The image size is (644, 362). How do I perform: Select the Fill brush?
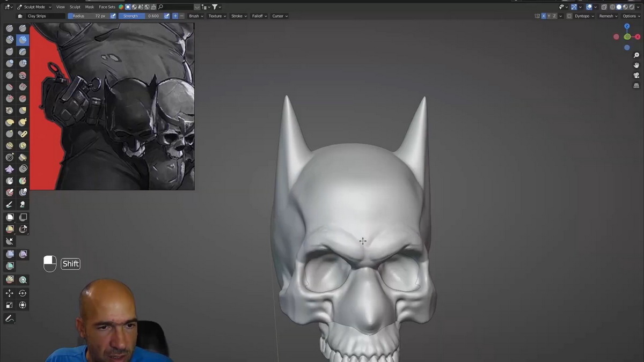coord(23,87)
